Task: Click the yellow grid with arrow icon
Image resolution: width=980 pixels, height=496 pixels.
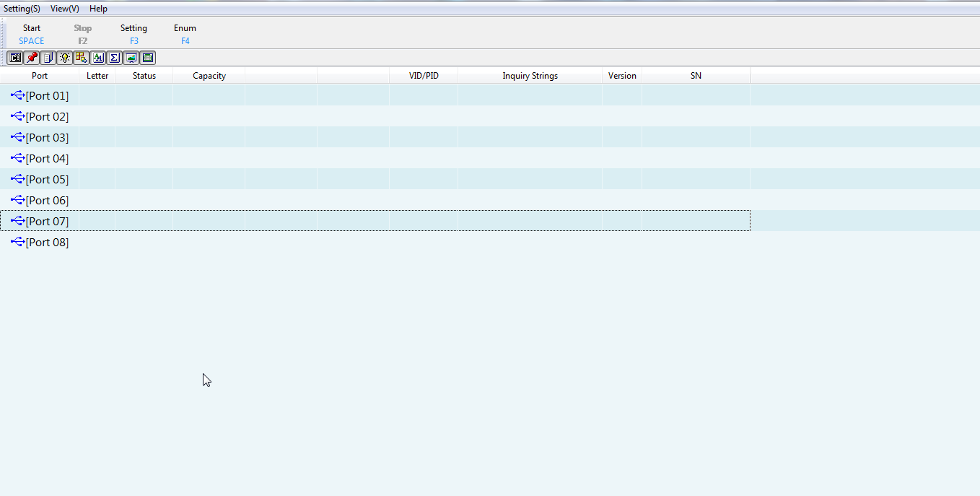Action: (x=82, y=58)
